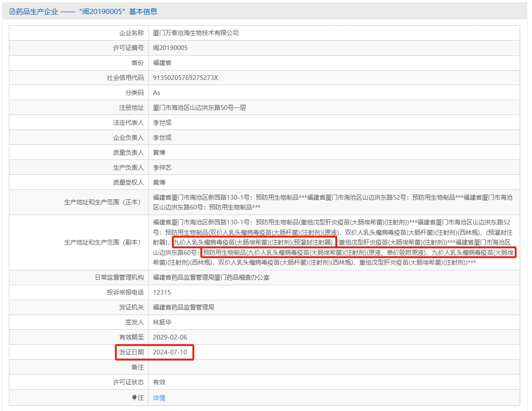This screenshot has width=532, height=411.
Task: Click the 注册地址 label cell
Action: coord(79,108)
